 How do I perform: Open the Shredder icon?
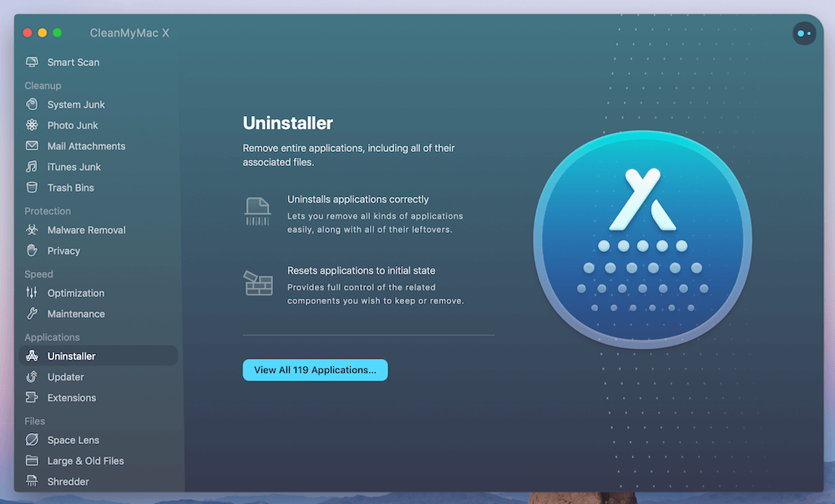click(32, 481)
